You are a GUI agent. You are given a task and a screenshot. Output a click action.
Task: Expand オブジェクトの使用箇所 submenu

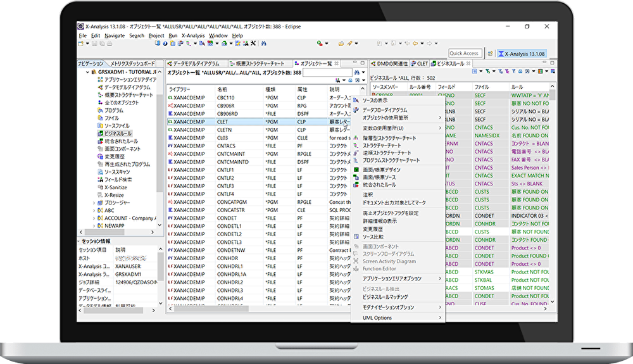398,118
